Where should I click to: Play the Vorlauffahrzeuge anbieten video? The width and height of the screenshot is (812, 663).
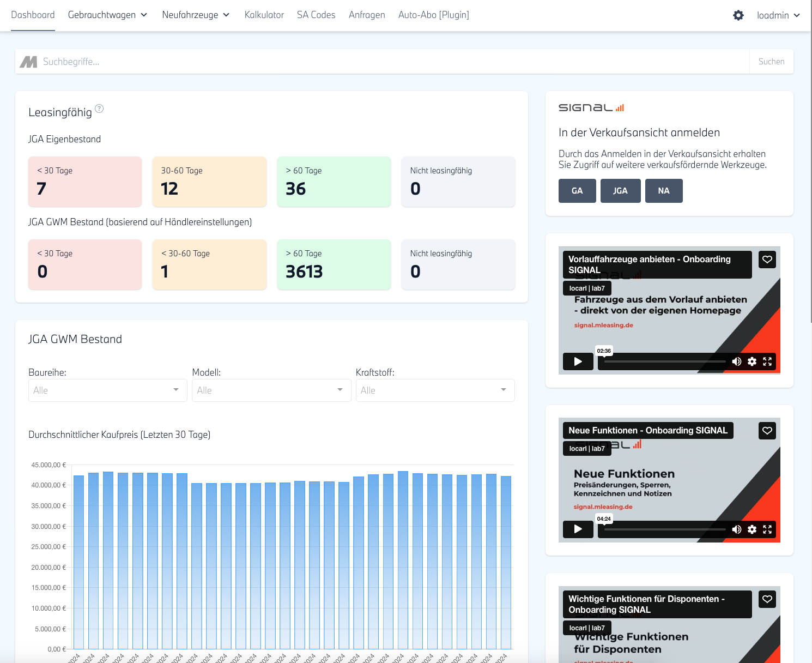pyautogui.click(x=578, y=361)
